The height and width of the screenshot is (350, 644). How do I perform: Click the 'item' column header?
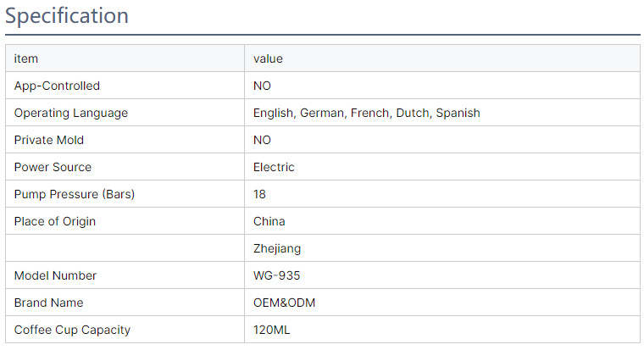26,58
